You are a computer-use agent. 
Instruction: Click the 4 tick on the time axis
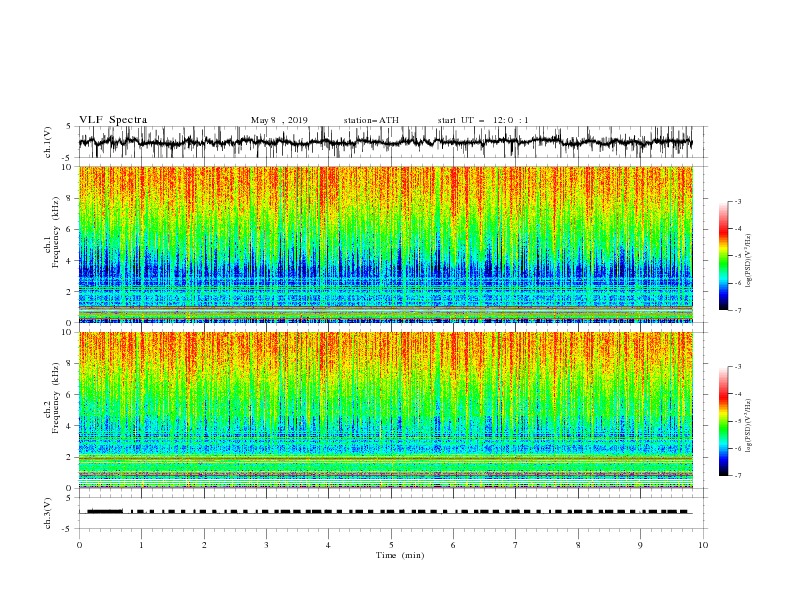(328, 545)
